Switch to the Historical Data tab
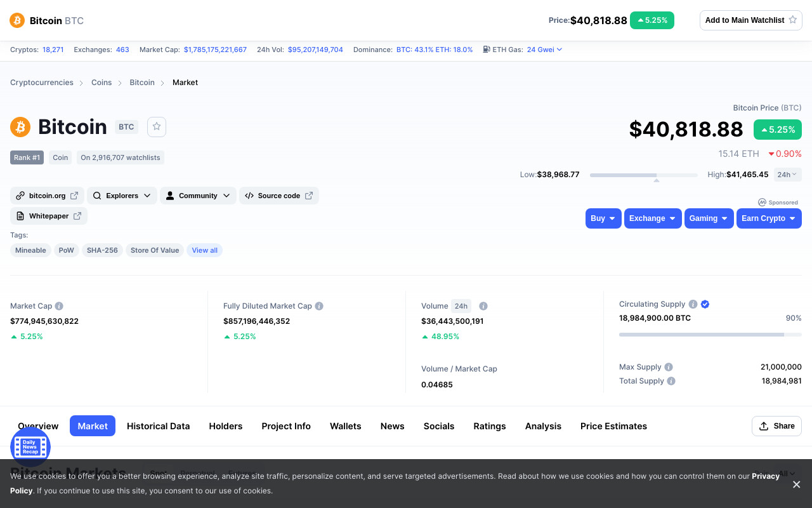Screen dimensions: 812x508 pos(158,426)
